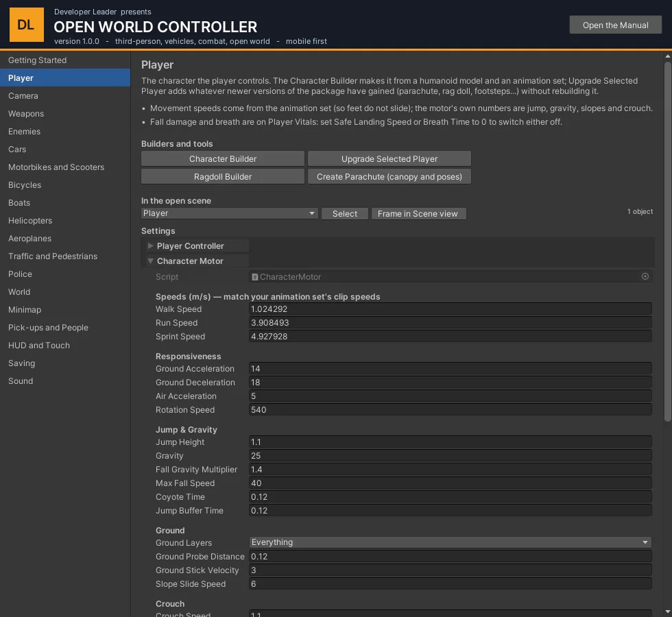
Task: Open the Ground Layers Everything dropdown
Action: pyautogui.click(x=450, y=542)
